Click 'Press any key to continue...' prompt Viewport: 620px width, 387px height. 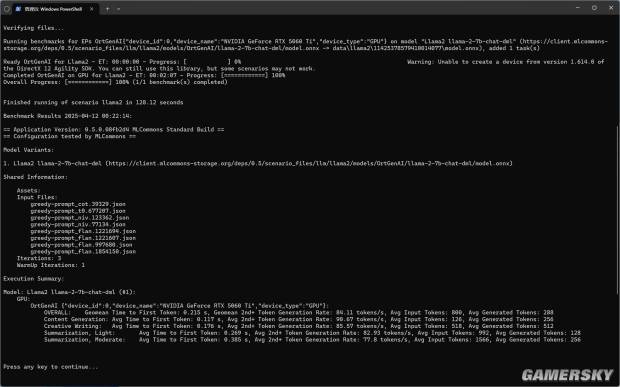(51, 367)
